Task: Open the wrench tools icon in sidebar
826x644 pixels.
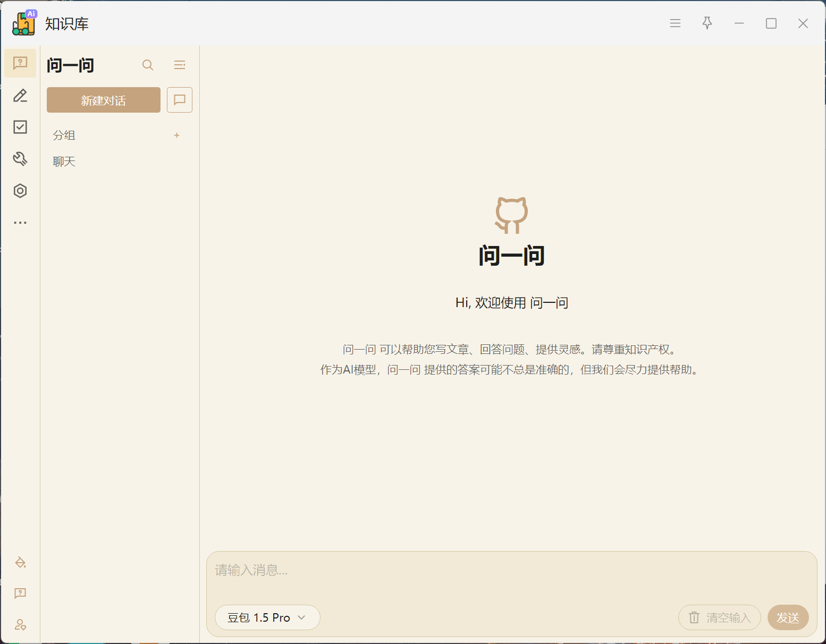Action: 20,159
